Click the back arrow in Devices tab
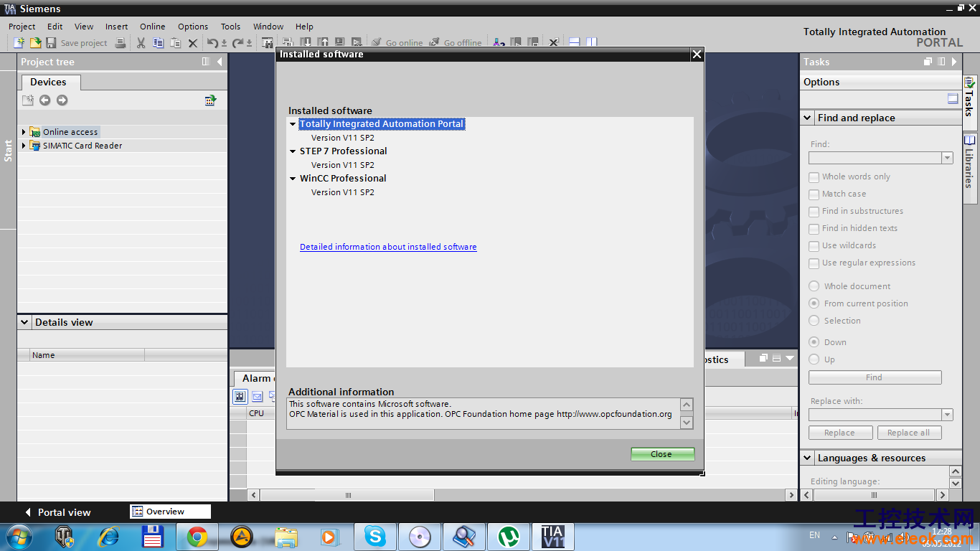Viewport: 980px width, 551px height. pyautogui.click(x=45, y=100)
